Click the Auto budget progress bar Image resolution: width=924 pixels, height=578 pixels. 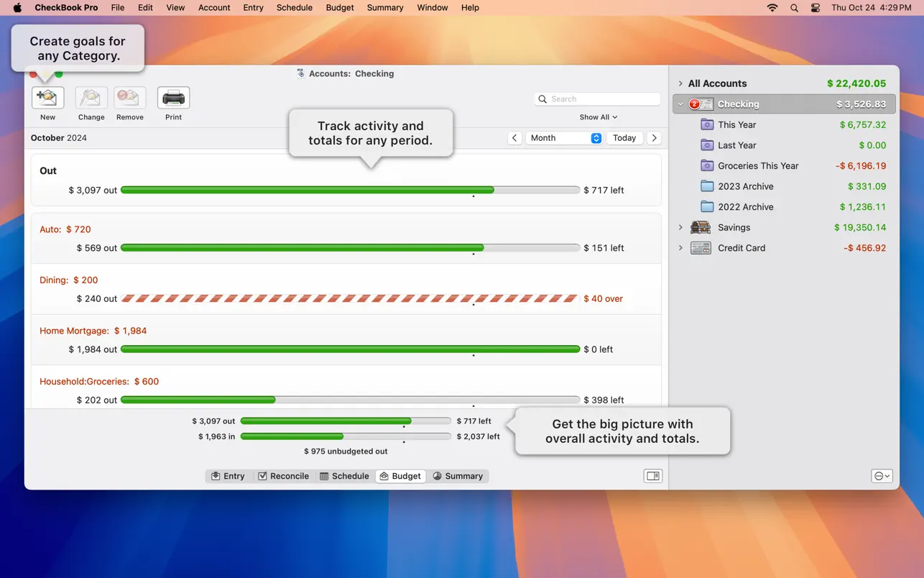pyautogui.click(x=351, y=248)
